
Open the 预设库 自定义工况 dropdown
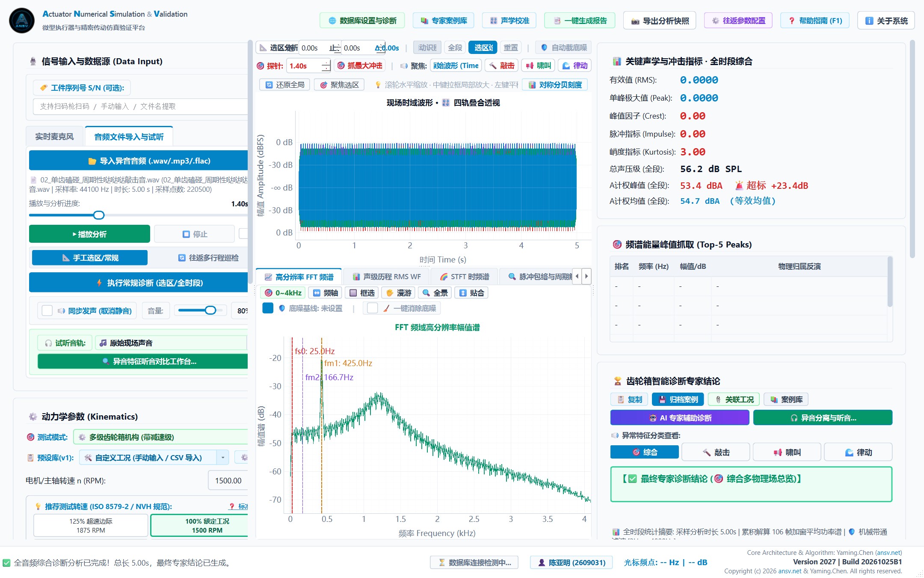point(154,458)
